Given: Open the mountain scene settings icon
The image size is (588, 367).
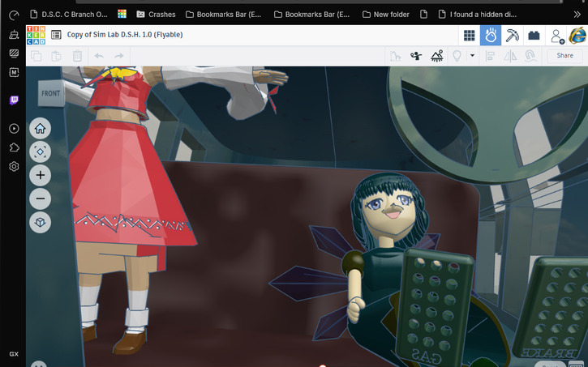Looking at the screenshot, I should pos(437,56).
